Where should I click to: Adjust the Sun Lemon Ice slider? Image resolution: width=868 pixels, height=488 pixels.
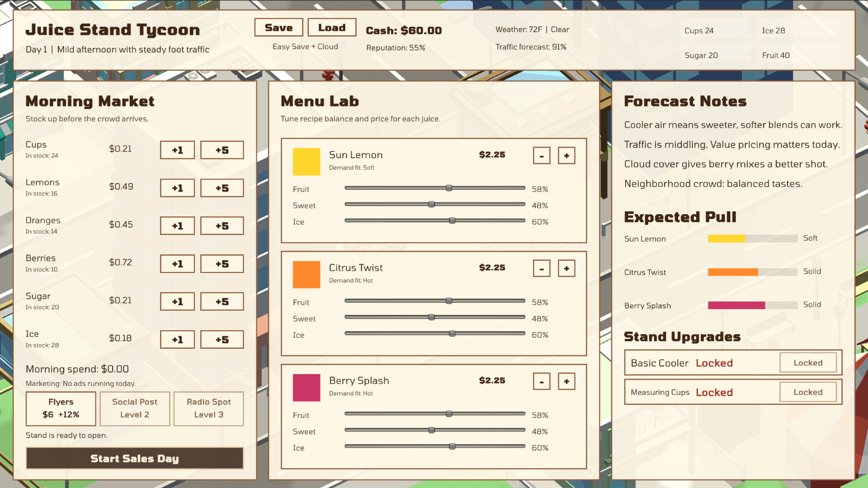[x=435, y=221]
